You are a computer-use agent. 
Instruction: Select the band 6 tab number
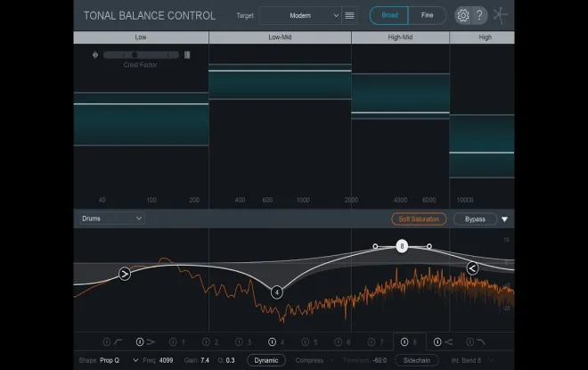pyautogui.click(x=348, y=342)
